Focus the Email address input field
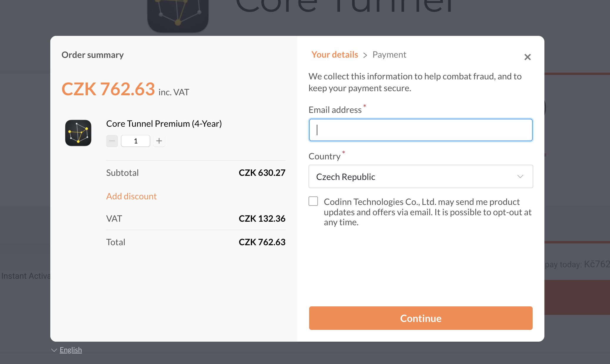The height and width of the screenshot is (364, 610). (421, 130)
